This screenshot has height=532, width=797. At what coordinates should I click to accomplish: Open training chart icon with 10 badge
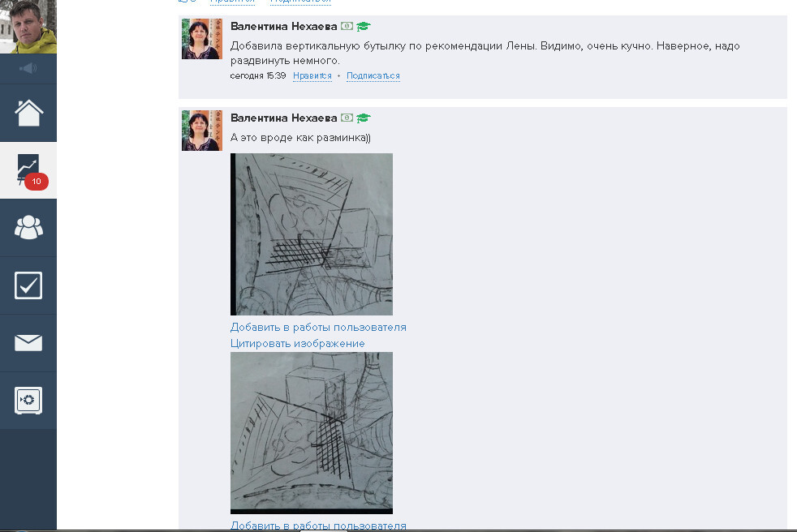point(28,169)
